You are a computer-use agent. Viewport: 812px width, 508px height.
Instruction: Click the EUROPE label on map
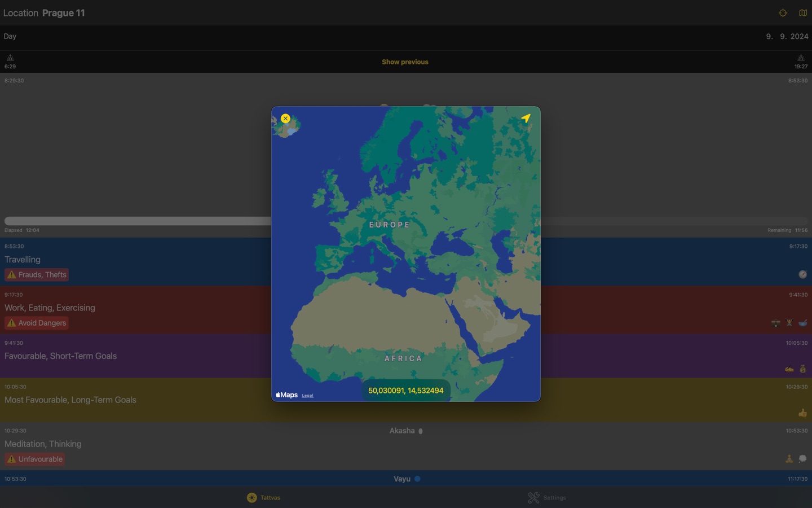click(390, 225)
